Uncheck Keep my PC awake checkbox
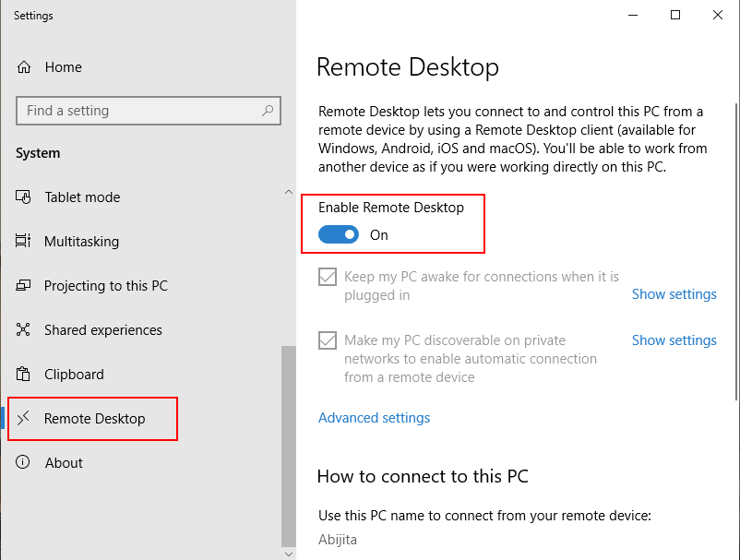Viewport: 740px width, 560px height. click(328, 277)
